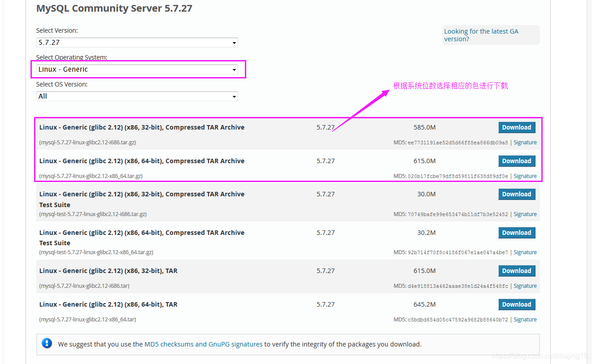Click the 'MySQL Community Server 5.7.27' heading

(x=114, y=9)
